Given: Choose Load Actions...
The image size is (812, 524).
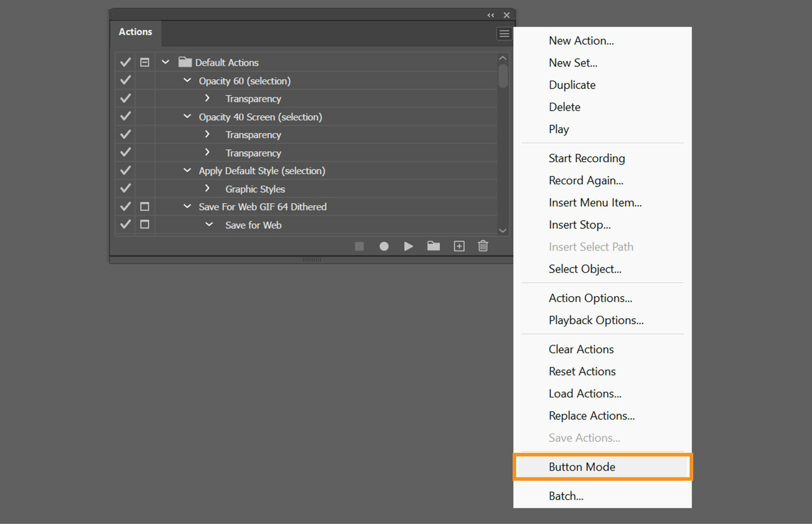Looking at the screenshot, I should click(584, 393).
